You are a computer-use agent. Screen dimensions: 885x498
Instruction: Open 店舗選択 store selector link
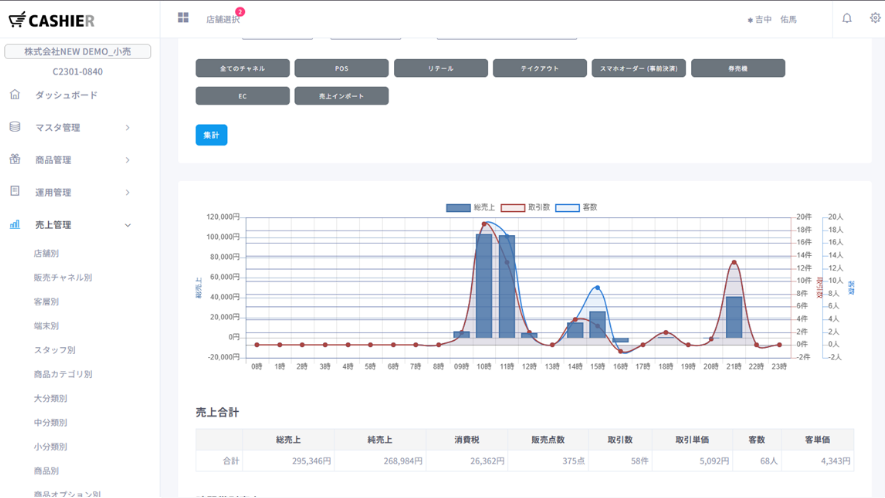coord(222,19)
